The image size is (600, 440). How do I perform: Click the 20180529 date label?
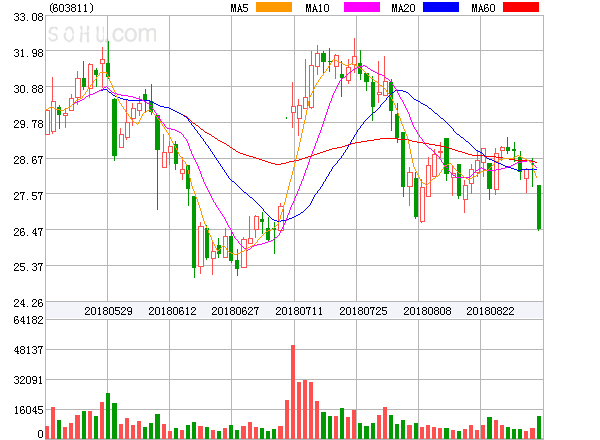click(x=108, y=311)
